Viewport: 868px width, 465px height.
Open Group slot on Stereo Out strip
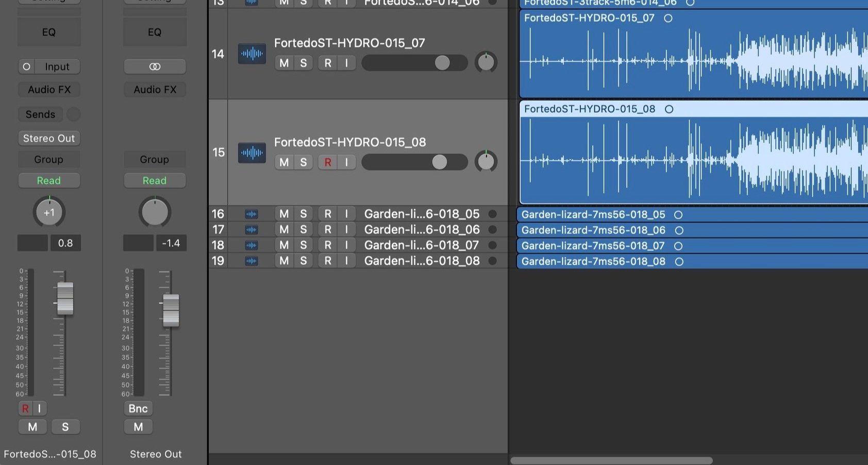click(x=155, y=160)
